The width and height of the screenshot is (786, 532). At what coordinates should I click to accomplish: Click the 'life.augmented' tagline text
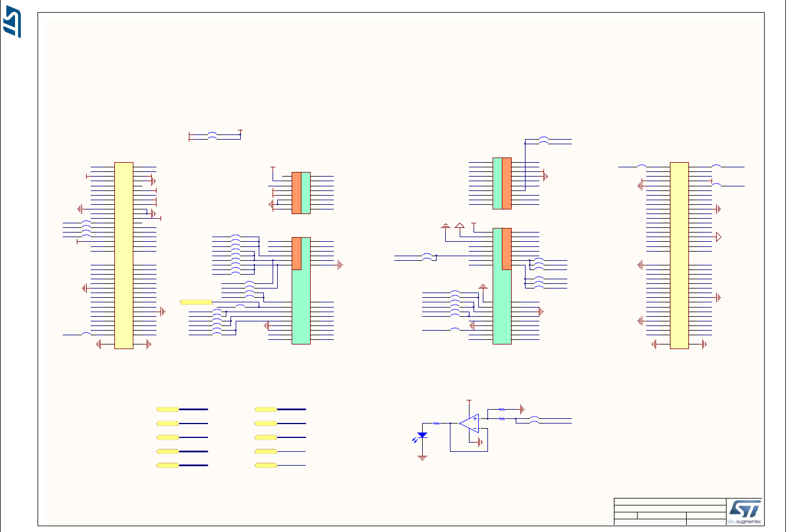click(744, 522)
